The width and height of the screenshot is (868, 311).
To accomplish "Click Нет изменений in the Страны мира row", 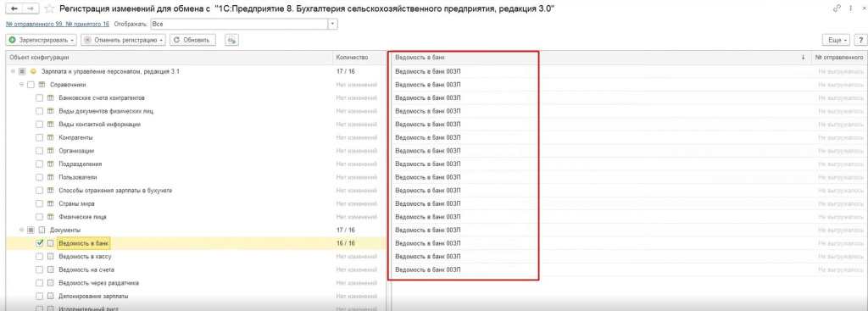I will pyautogui.click(x=357, y=203).
